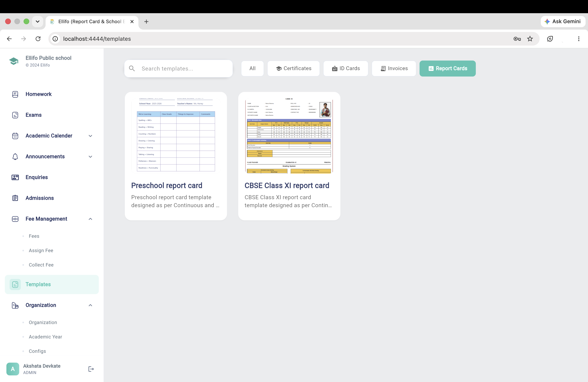Viewport: 588px width, 382px height.
Task: Focus the Search templates input field
Action: (x=178, y=68)
